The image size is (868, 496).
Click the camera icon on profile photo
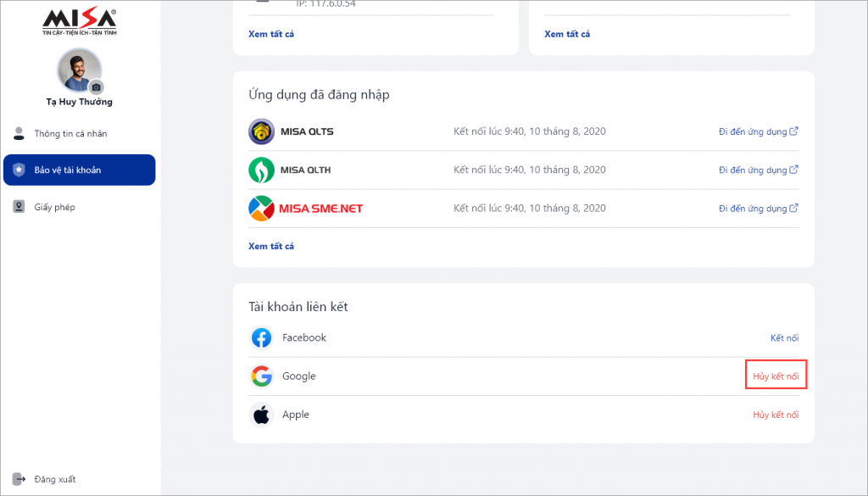(97, 87)
